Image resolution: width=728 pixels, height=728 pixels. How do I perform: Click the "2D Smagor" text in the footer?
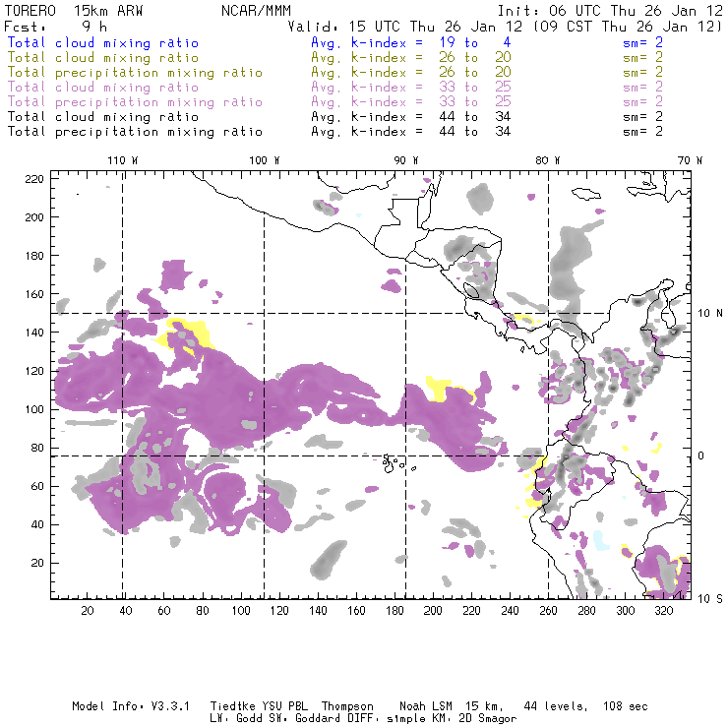[x=488, y=719]
